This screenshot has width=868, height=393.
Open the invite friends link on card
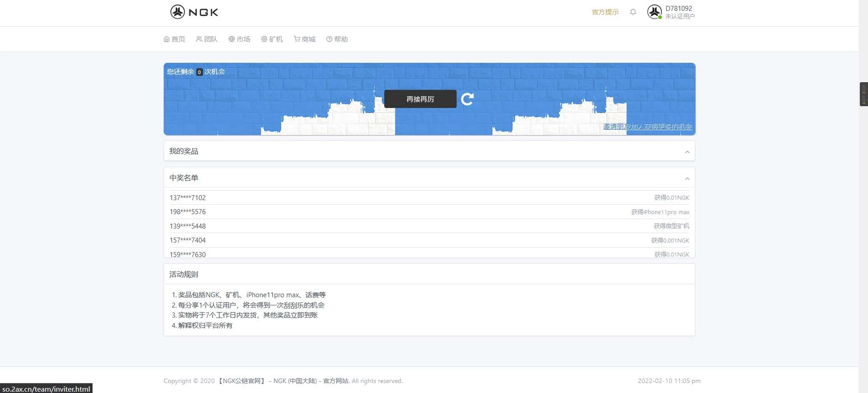647,126
